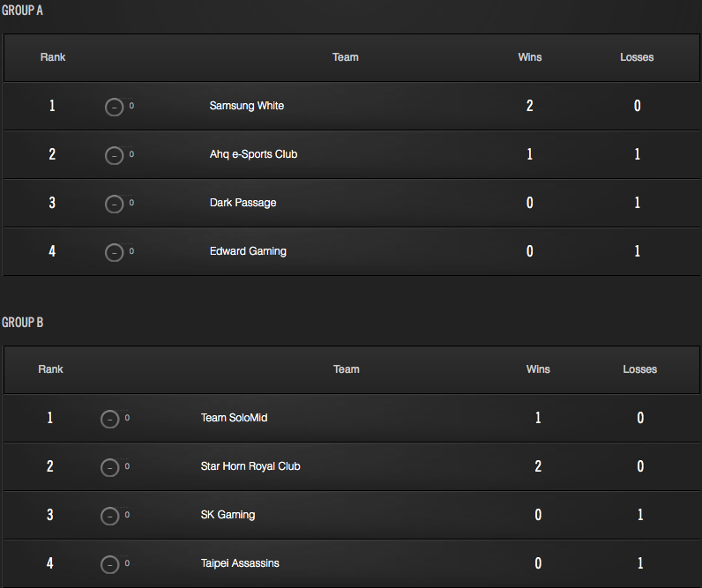Click the GROUP A section heading
The width and height of the screenshot is (702, 588).
pyautogui.click(x=22, y=11)
